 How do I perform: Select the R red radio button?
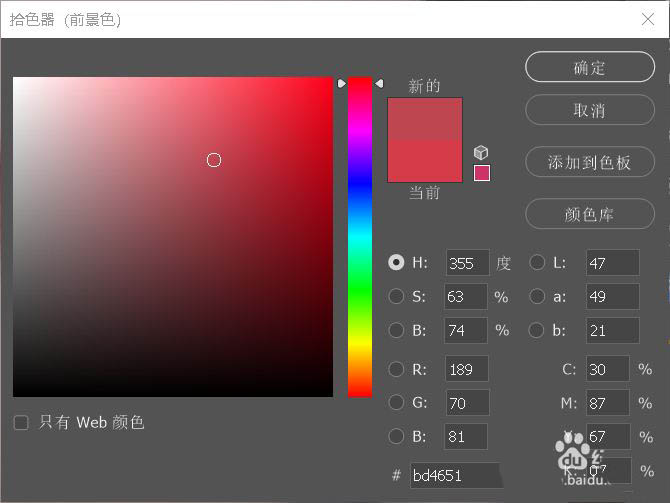click(396, 369)
